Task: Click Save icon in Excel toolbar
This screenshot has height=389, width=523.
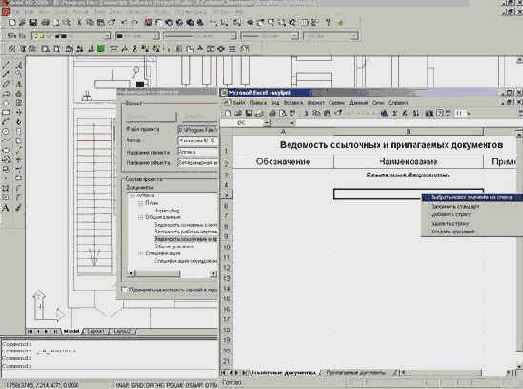Action: (249, 113)
